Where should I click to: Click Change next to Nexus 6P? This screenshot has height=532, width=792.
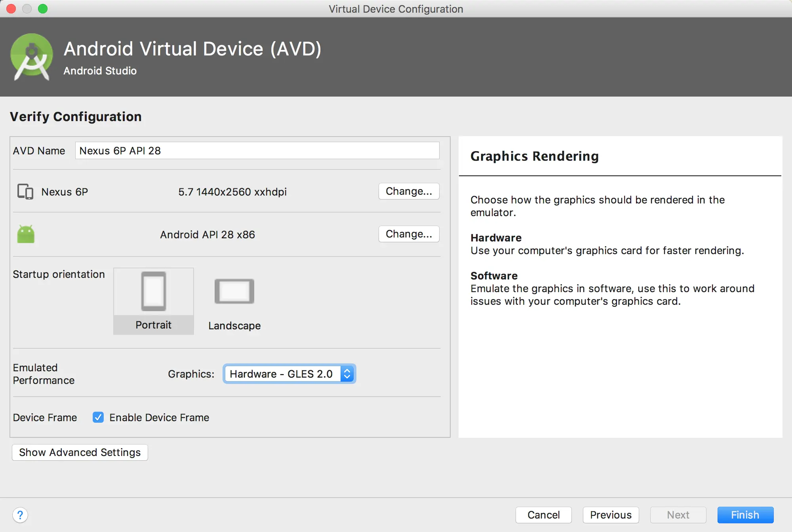409,191
